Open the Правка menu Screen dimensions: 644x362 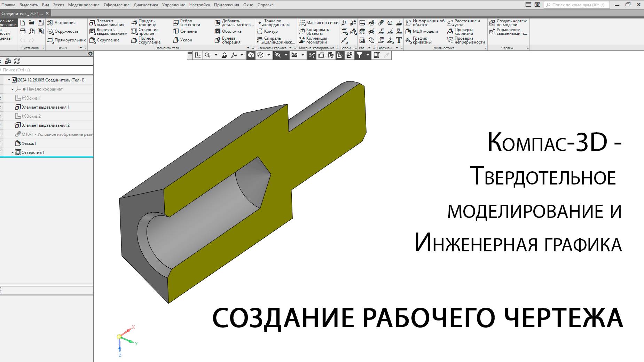coord(8,5)
